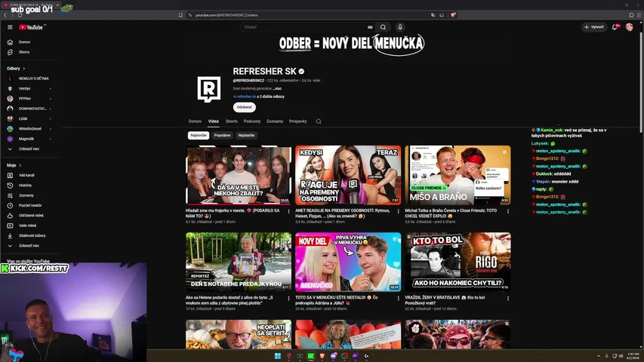Click the YouTube logo
The width and height of the screenshot is (644, 362).
click(x=31, y=27)
